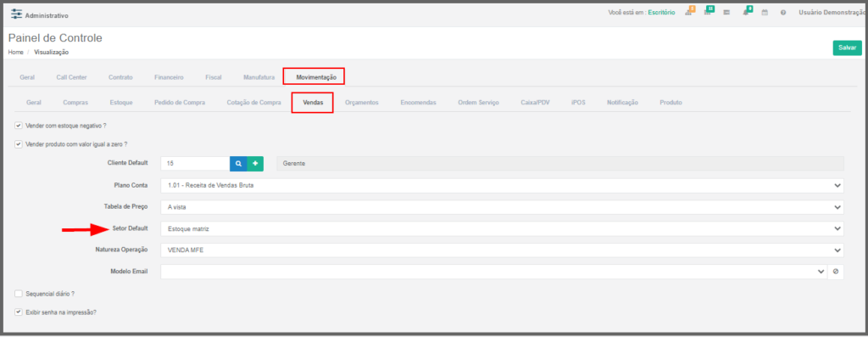Click the Salvar button

pos(847,48)
